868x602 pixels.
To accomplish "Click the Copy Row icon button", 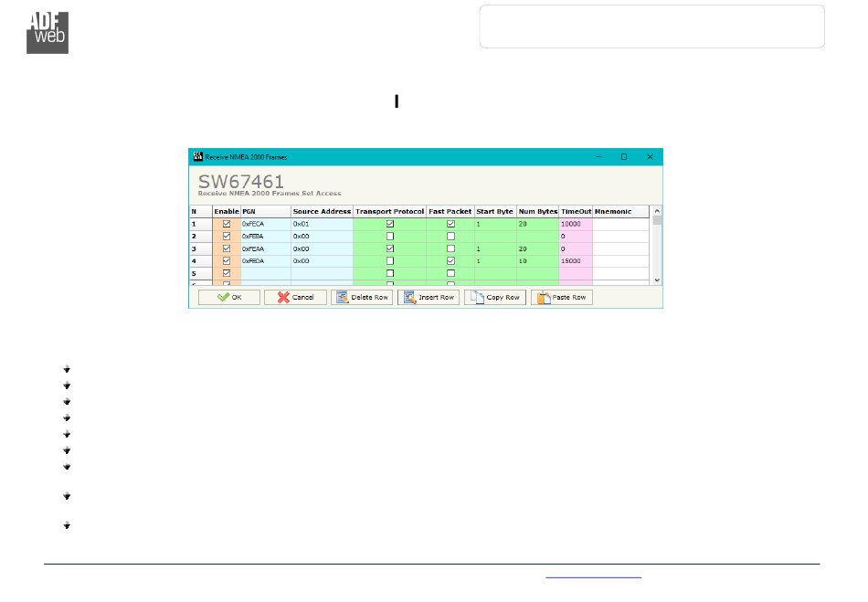I will tap(495, 298).
